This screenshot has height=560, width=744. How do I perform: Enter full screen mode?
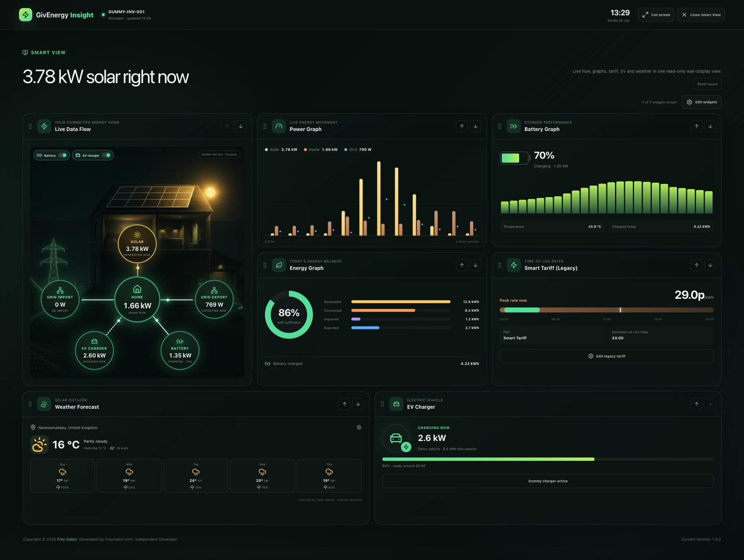point(656,15)
